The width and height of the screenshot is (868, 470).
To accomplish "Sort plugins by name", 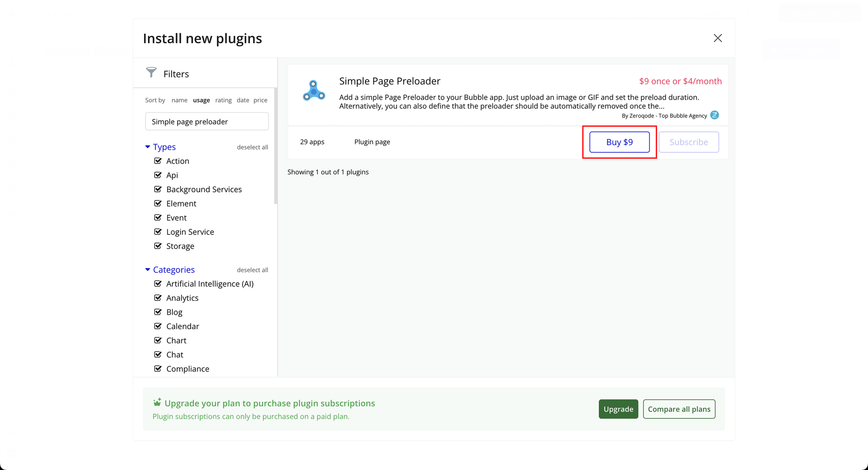I will point(179,100).
